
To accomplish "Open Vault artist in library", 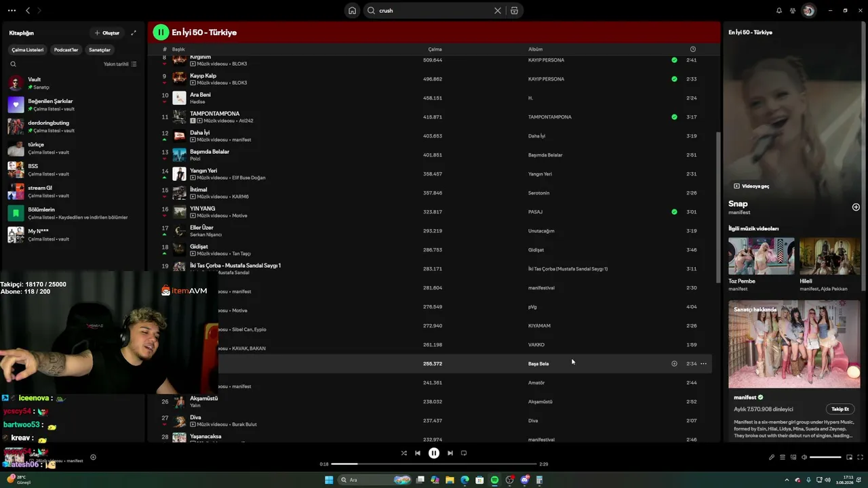I will pyautogui.click(x=73, y=83).
